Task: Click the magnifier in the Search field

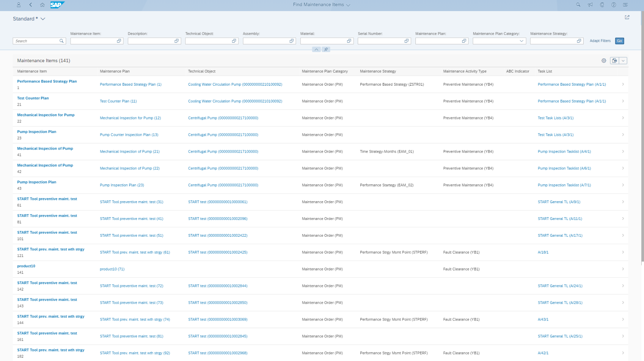Action: click(x=62, y=41)
